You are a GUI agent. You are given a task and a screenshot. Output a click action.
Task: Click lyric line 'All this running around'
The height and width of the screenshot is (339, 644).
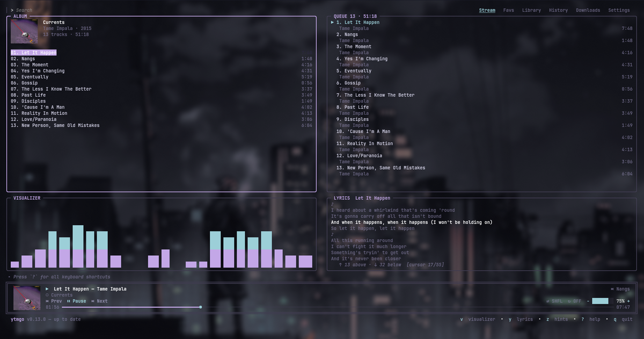coord(362,241)
